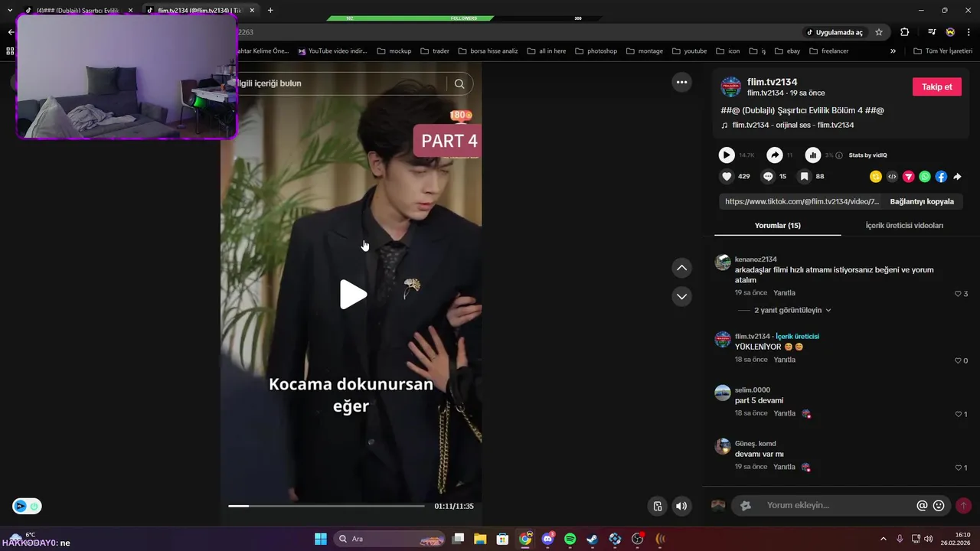Save video with bookmark icon
The image size is (980, 551).
804,176
